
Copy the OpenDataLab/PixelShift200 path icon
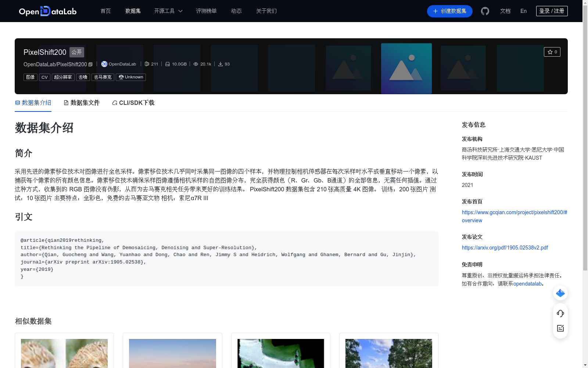(x=90, y=64)
